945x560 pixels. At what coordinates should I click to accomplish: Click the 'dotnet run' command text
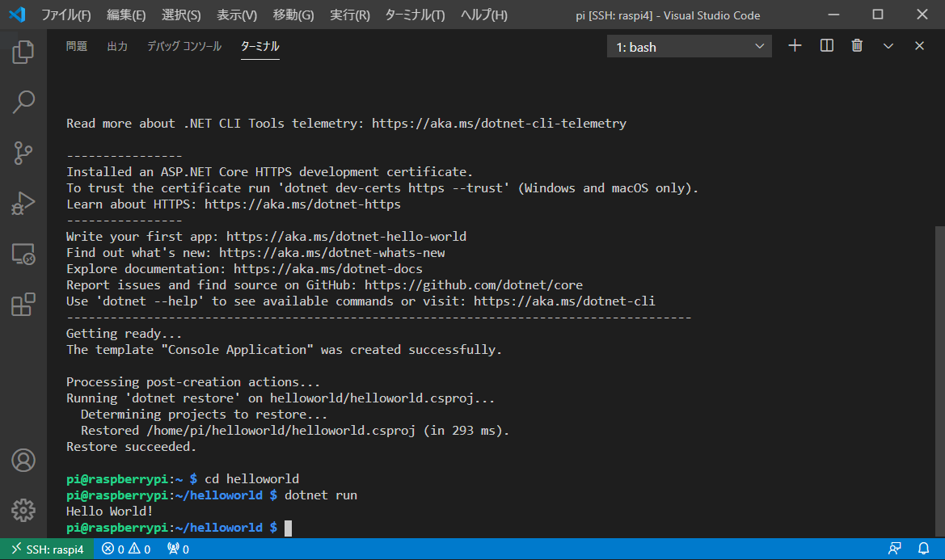click(321, 495)
